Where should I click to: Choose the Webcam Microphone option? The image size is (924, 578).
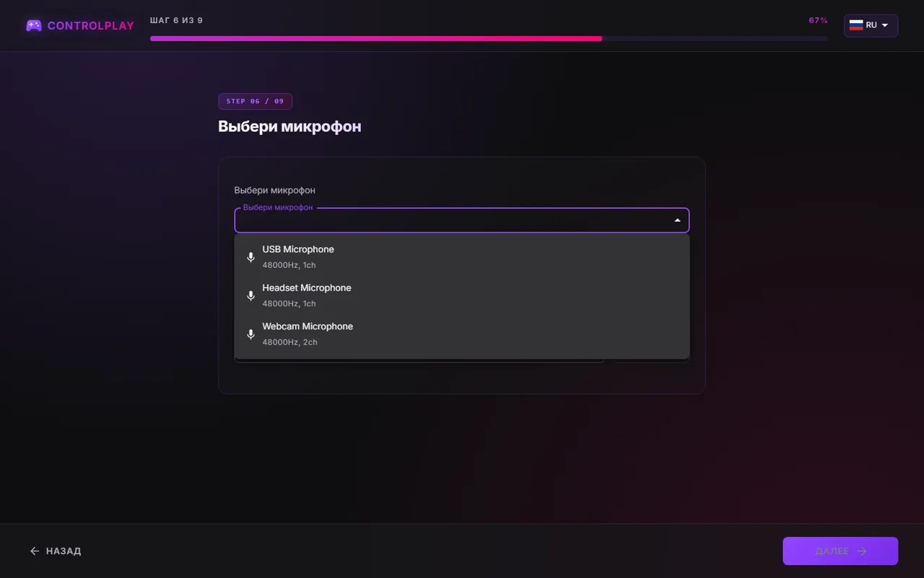(x=462, y=334)
